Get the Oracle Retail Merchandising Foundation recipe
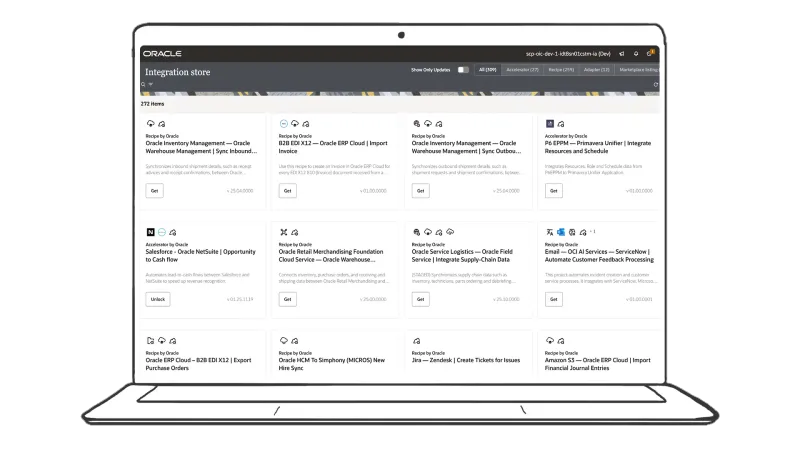Viewport: 800px width, 450px height. coord(288,299)
